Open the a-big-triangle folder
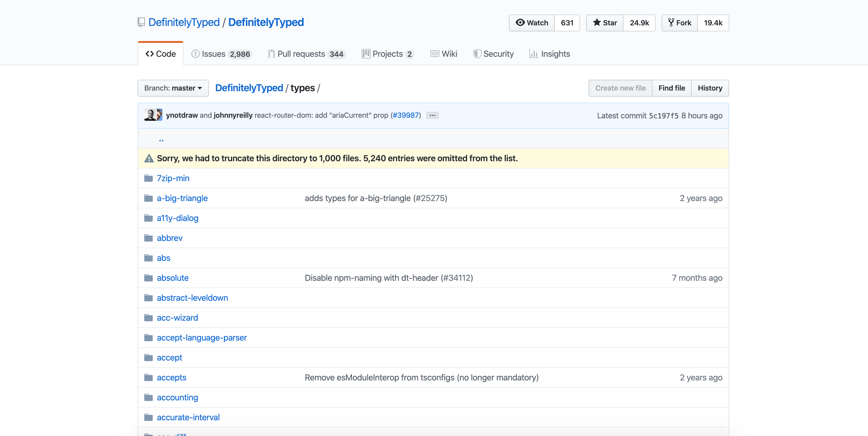Viewport: 868px width, 436px height. (182, 198)
